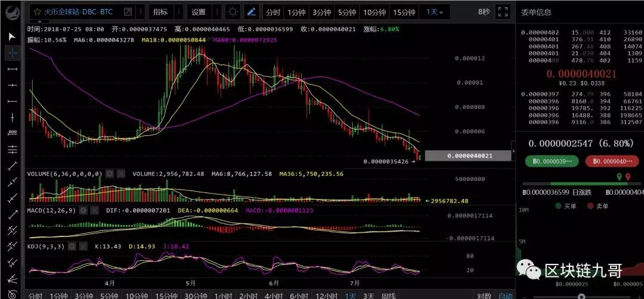Screen dimensions: 644x299
Task: Remove the VOLUME indicator panel
Action: click(120, 174)
